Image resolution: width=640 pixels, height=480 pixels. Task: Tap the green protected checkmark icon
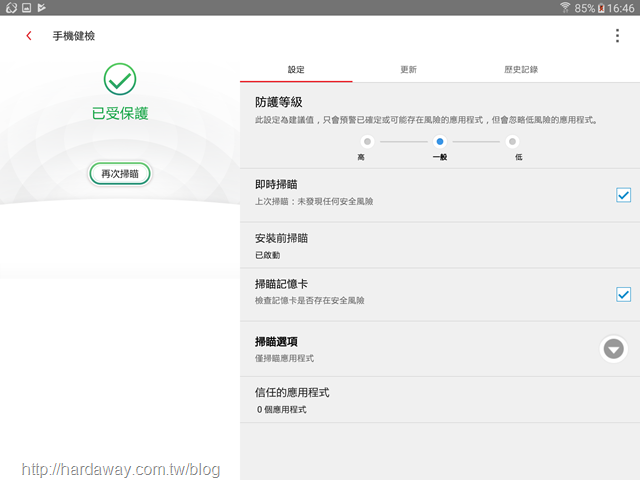click(x=120, y=79)
